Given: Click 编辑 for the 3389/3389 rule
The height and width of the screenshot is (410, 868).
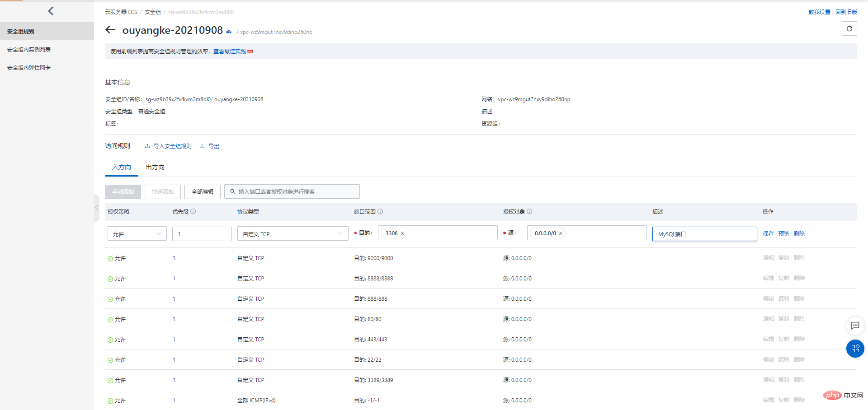Looking at the screenshot, I should click(769, 380).
